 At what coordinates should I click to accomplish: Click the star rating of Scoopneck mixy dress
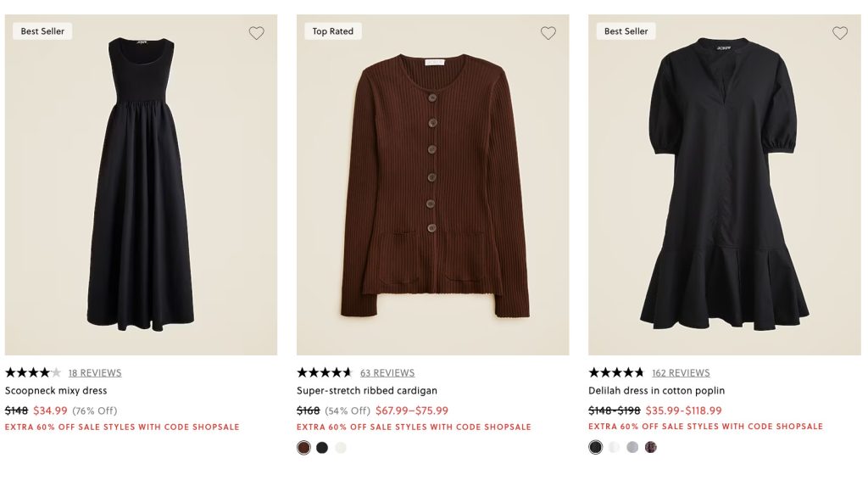pyautogui.click(x=33, y=372)
